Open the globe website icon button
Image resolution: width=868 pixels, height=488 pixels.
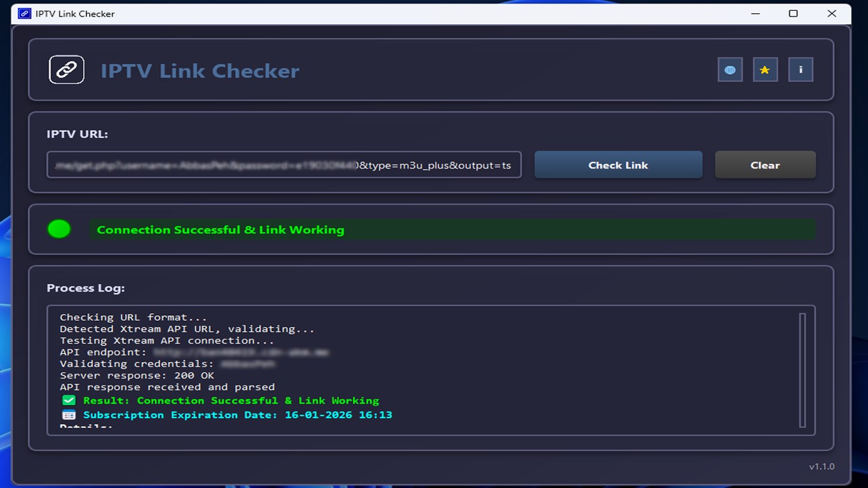point(730,70)
